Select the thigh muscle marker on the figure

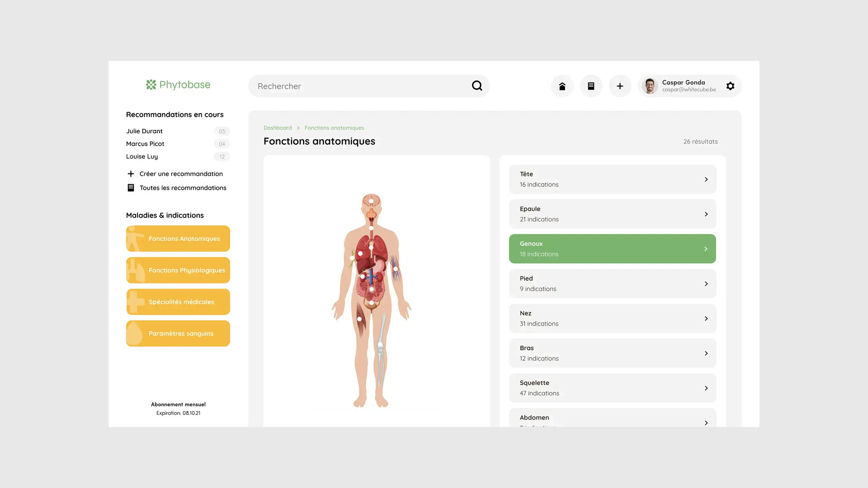359,319
